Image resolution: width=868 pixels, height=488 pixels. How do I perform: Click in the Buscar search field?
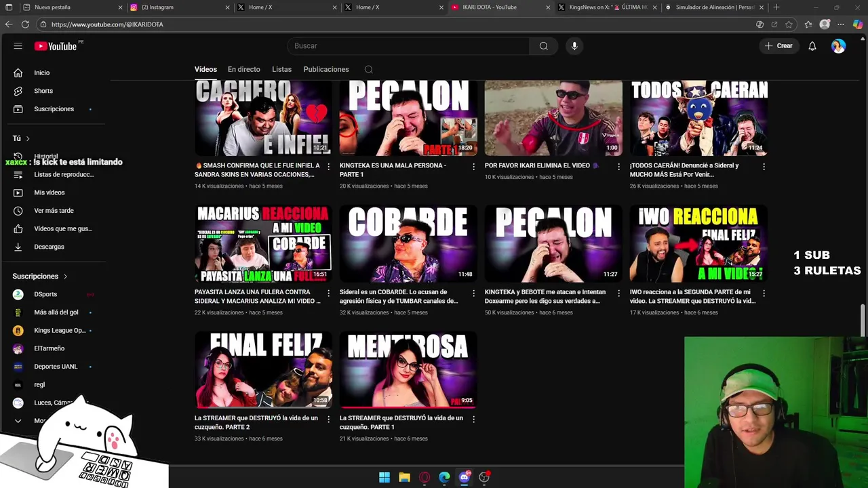(x=408, y=46)
